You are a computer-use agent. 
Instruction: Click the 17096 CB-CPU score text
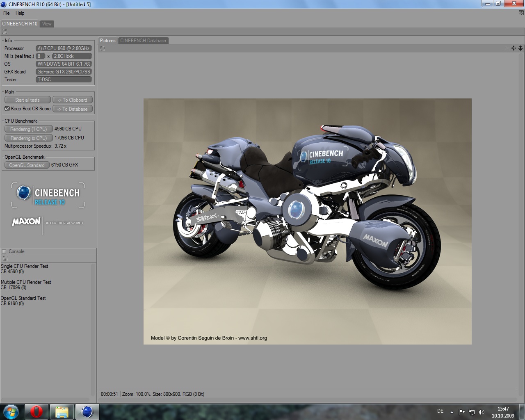coord(69,138)
